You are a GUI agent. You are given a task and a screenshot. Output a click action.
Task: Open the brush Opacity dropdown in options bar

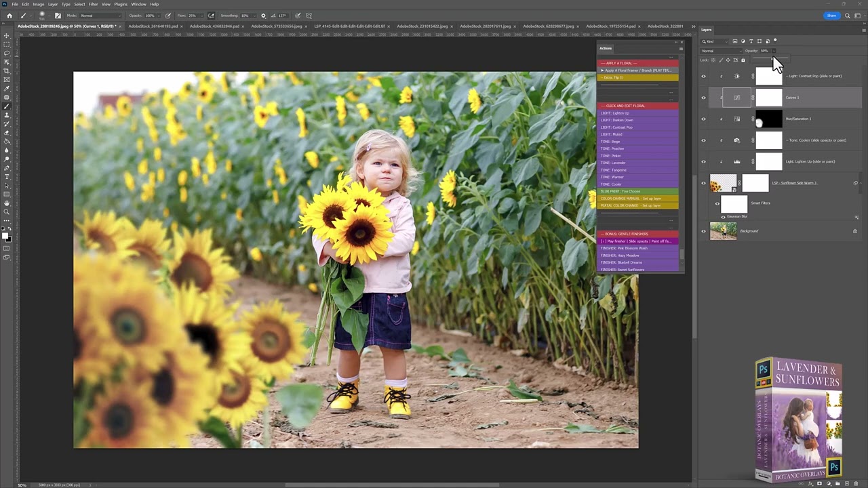point(160,16)
